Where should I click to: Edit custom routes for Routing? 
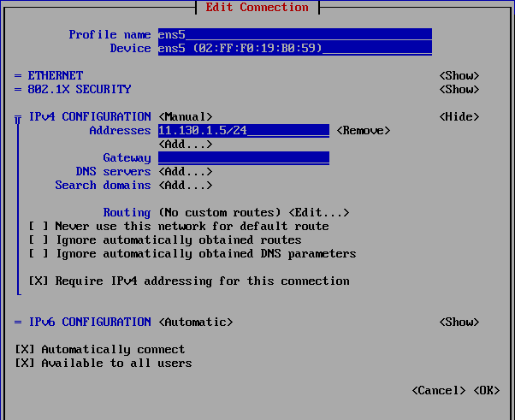(x=318, y=212)
